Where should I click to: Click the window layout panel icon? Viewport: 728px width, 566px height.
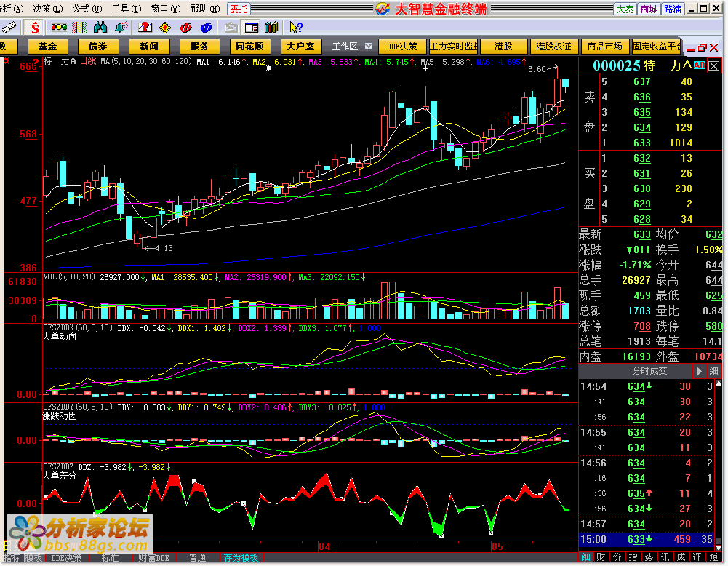251,28
